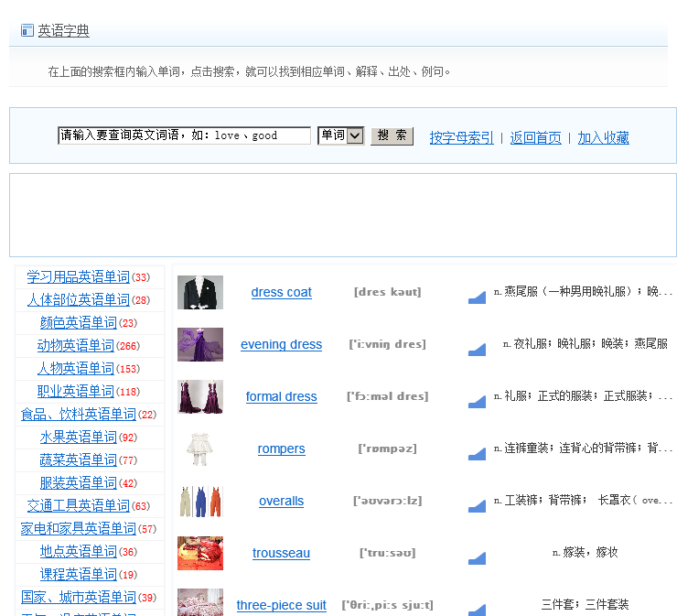Viewport: 677px width, 616px height.
Task: Open the evening dress thumbnail image
Action: (200, 344)
